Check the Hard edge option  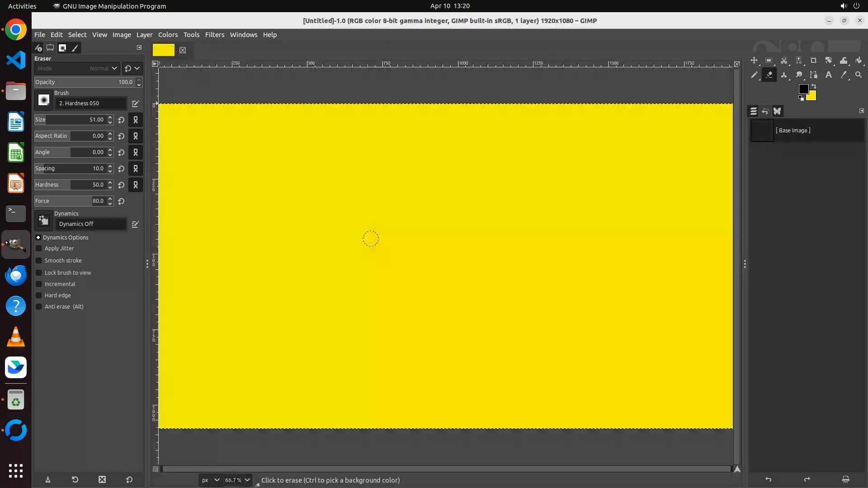click(x=39, y=296)
